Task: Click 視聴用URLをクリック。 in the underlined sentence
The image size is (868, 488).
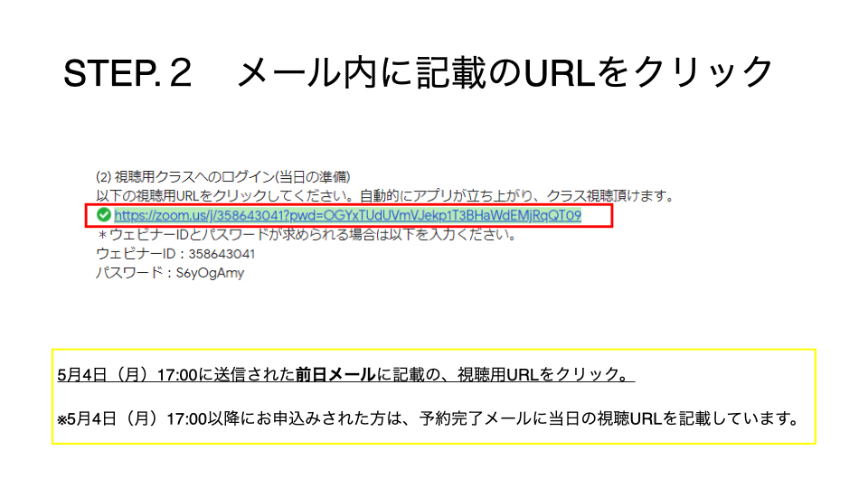Action: 546,374
